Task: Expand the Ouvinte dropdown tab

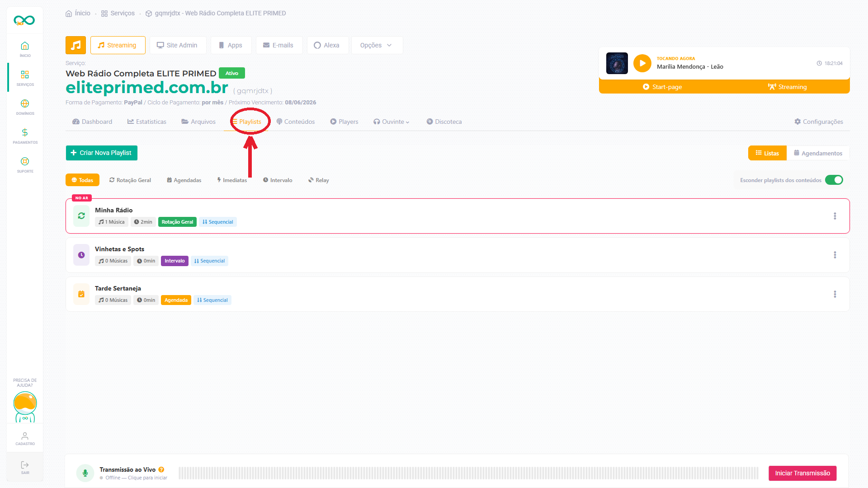Action: [x=391, y=122]
